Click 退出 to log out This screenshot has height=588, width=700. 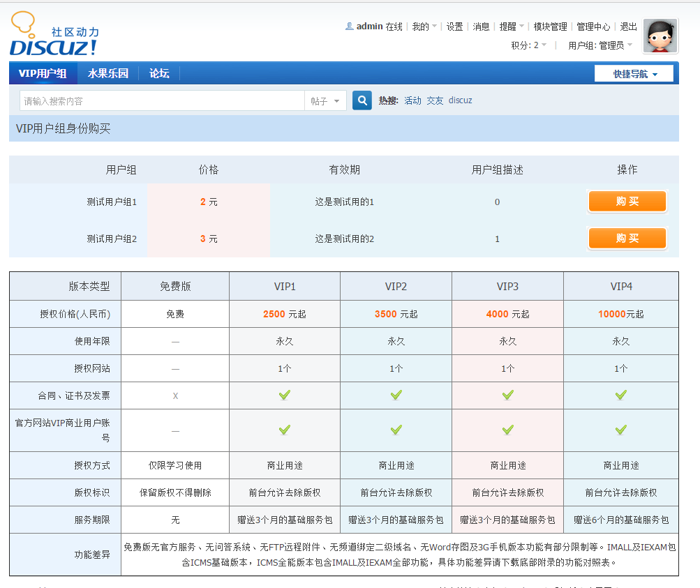(x=627, y=26)
